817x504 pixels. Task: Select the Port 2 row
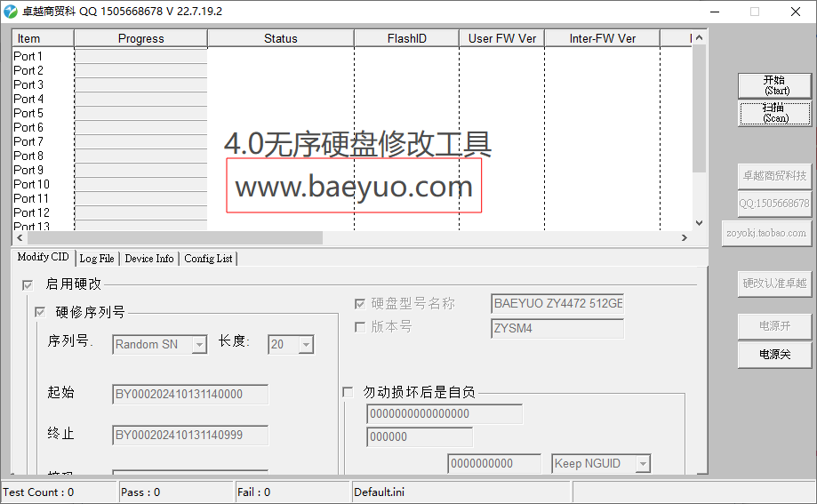click(x=28, y=70)
